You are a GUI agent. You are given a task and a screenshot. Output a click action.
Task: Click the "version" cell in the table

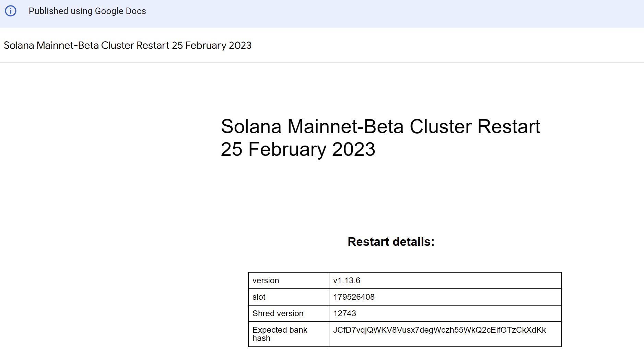tap(265, 280)
